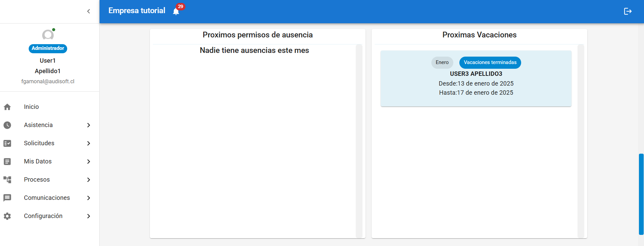Viewport: 644px width, 246px height.
Task: Click the Mis Datos document icon
Action: coord(7,161)
